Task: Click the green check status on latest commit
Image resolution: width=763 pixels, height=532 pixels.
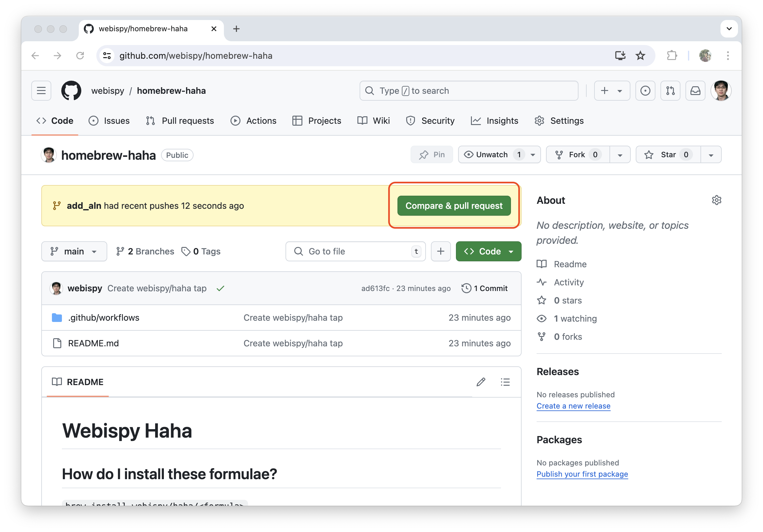Action: 220,288
